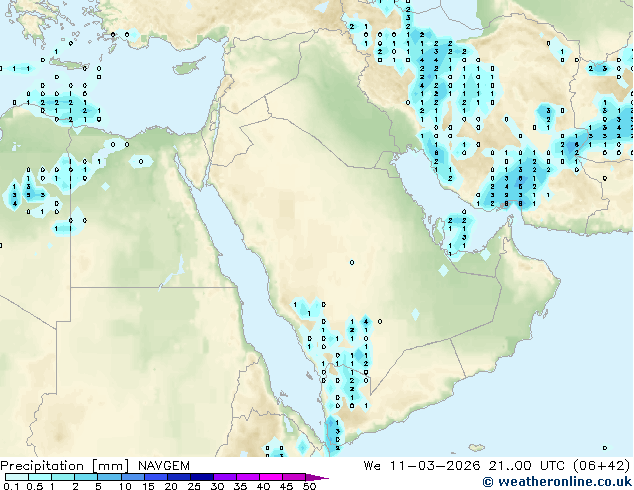Click the '50' legend scale label
This screenshot has width=634, height=490.
pos(309,486)
